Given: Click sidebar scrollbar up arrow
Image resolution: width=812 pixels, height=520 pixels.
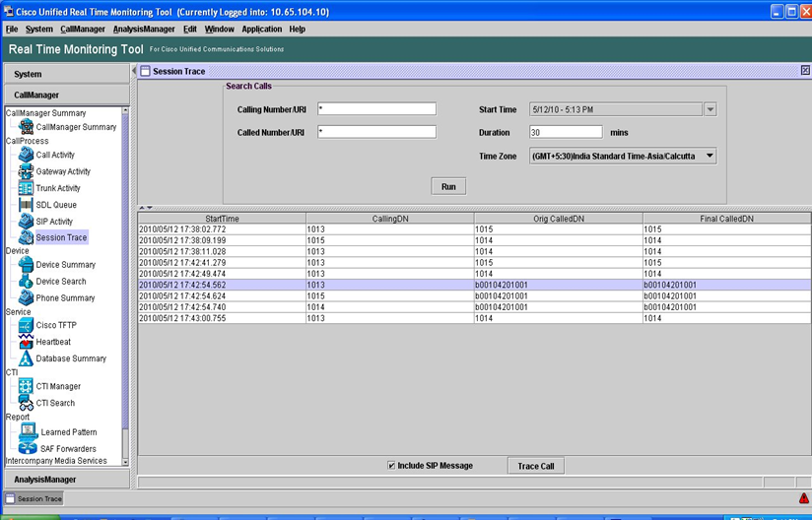Looking at the screenshot, I should [125, 110].
